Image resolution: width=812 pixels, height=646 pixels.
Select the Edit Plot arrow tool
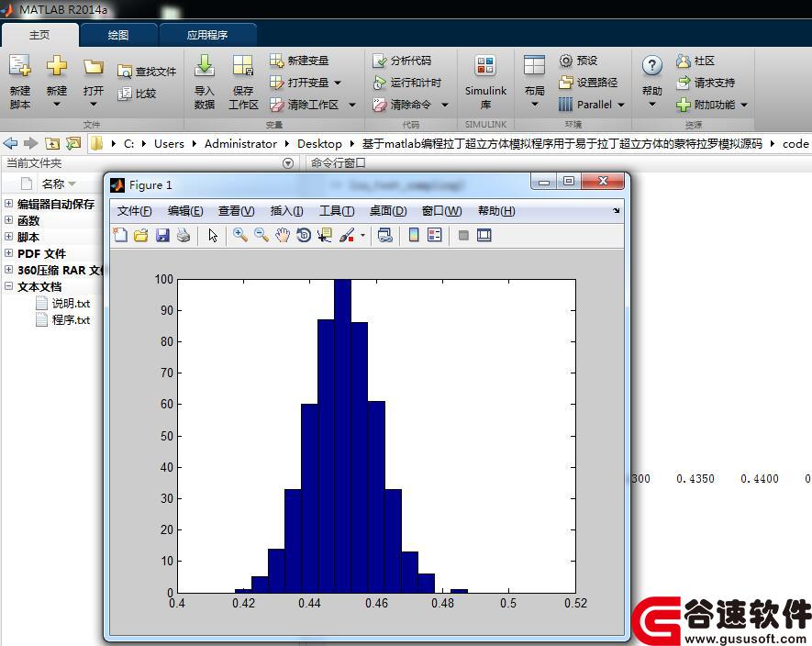coord(213,235)
